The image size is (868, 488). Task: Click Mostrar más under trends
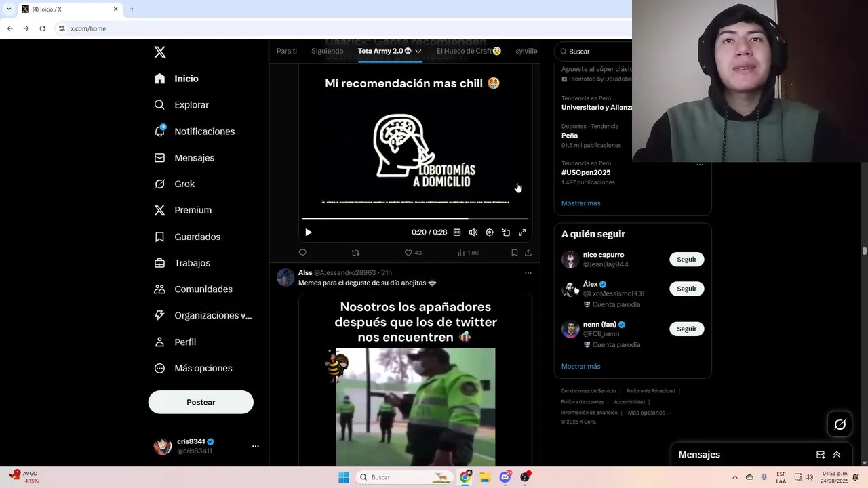pos(580,203)
